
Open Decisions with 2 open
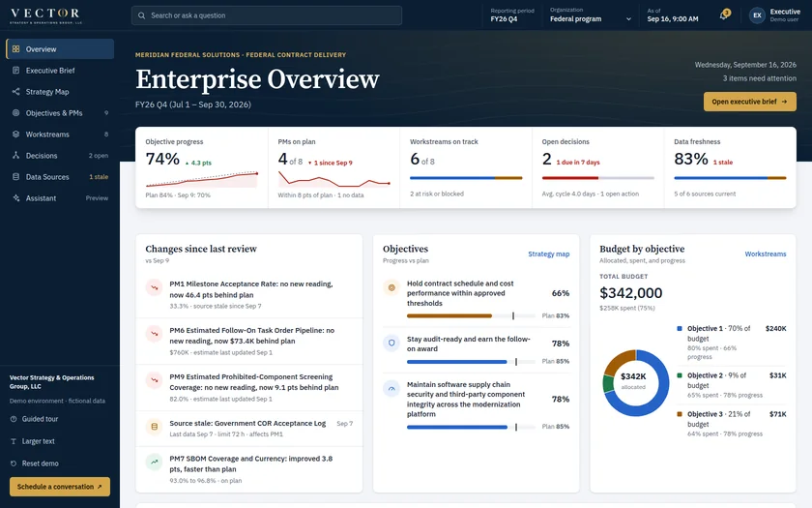pos(60,155)
